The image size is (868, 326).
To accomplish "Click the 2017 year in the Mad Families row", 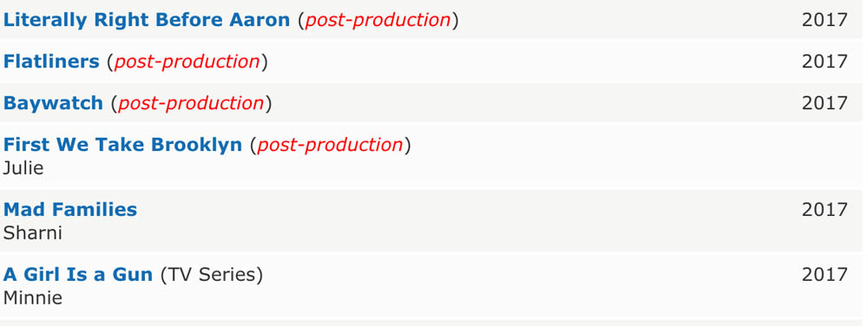I will [825, 210].
